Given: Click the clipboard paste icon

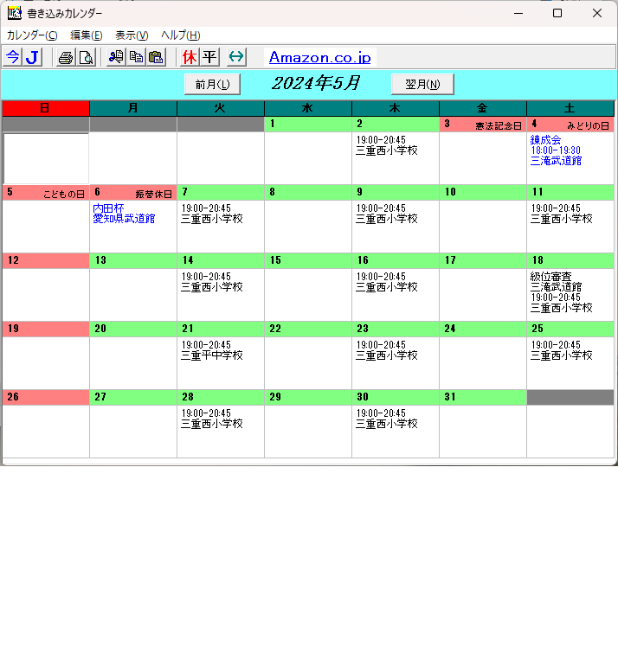Looking at the screenshot, I should [156, 57].
